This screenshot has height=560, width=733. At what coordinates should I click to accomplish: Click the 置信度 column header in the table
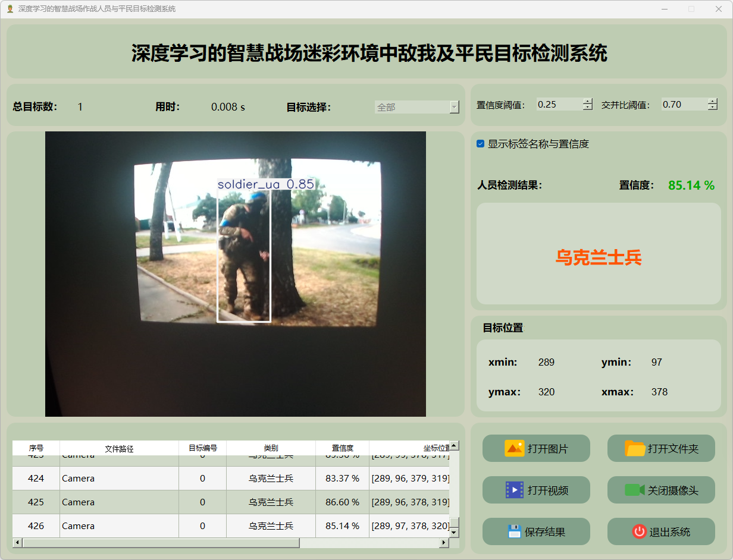pos(342,448)
